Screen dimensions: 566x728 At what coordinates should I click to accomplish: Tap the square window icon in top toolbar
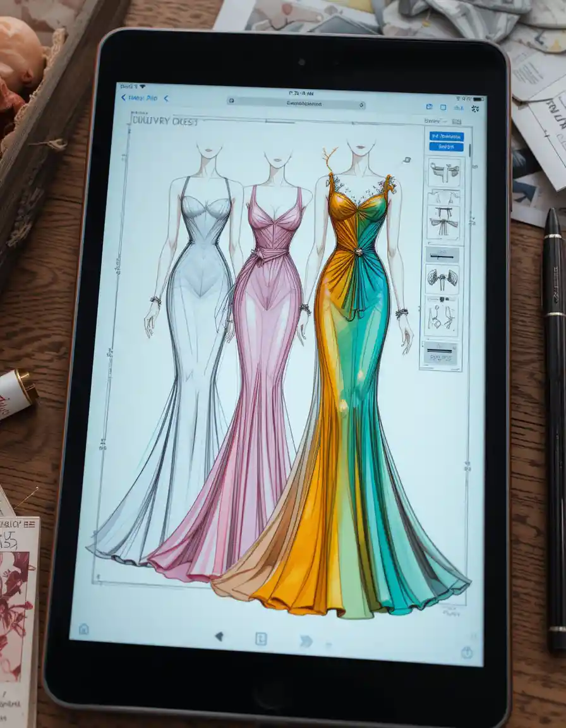click(443, 107)
